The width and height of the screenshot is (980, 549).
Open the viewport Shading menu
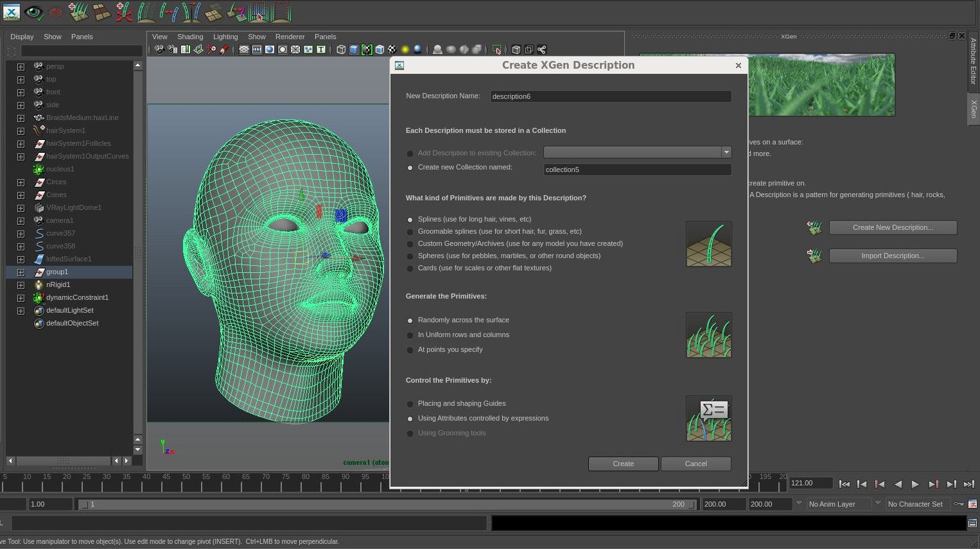click(x=190, y=37)
